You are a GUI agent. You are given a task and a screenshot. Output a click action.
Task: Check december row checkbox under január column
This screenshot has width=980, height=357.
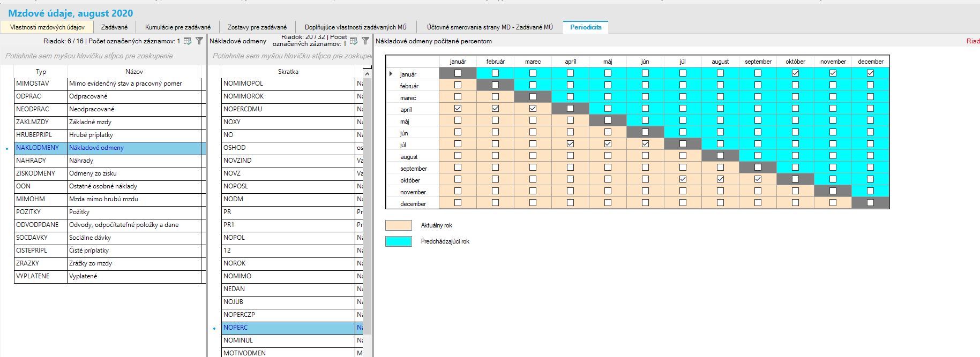[458, 203]
